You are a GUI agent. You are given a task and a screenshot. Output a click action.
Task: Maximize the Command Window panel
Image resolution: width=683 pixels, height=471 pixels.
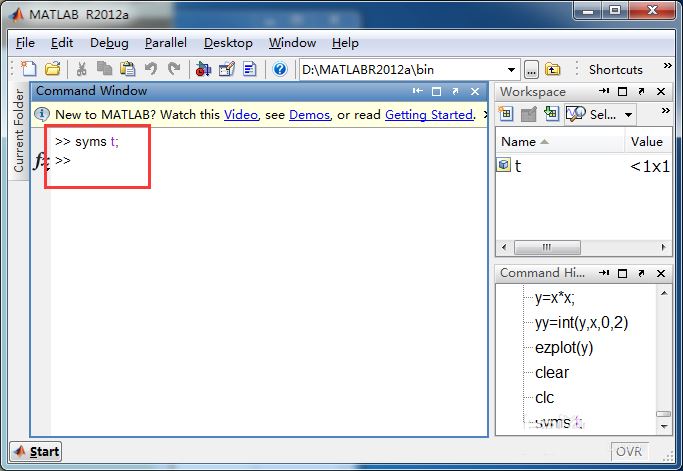436,91
